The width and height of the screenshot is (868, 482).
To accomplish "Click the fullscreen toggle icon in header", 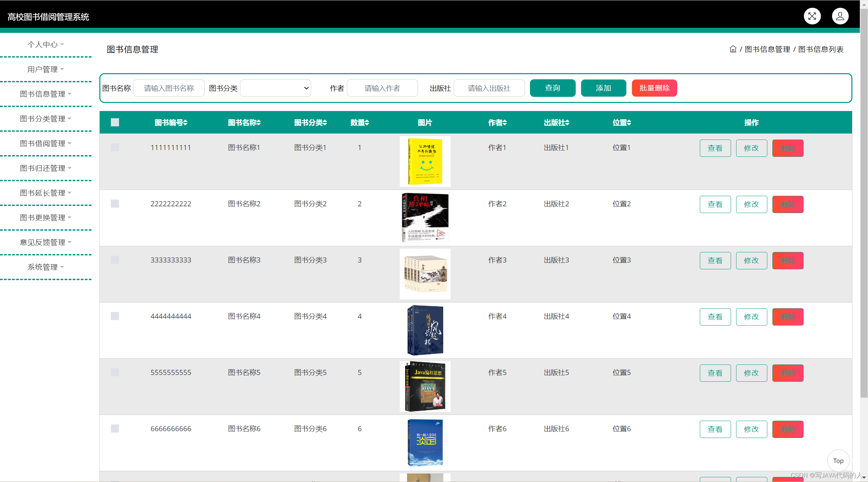I will coord(812,16).
